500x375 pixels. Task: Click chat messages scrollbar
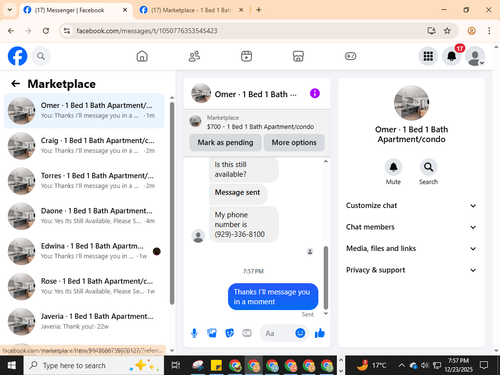[326, 278]
